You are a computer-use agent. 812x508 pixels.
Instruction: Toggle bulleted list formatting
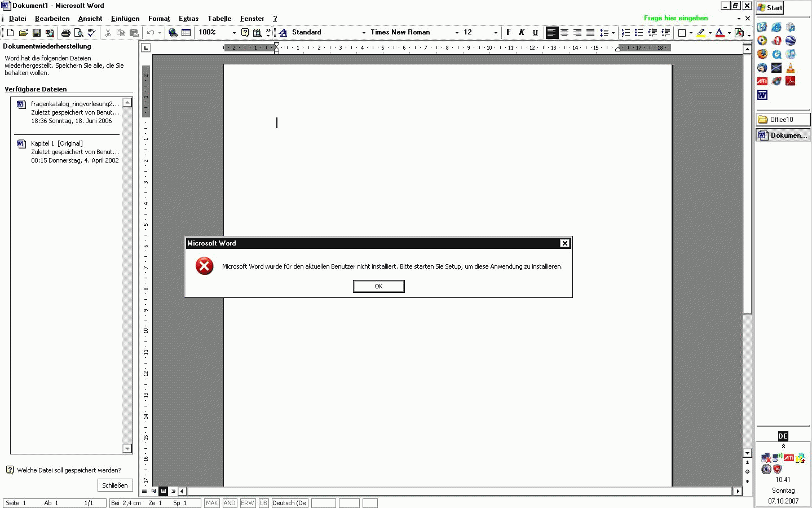pyautogui.click(x=639, y=33)
